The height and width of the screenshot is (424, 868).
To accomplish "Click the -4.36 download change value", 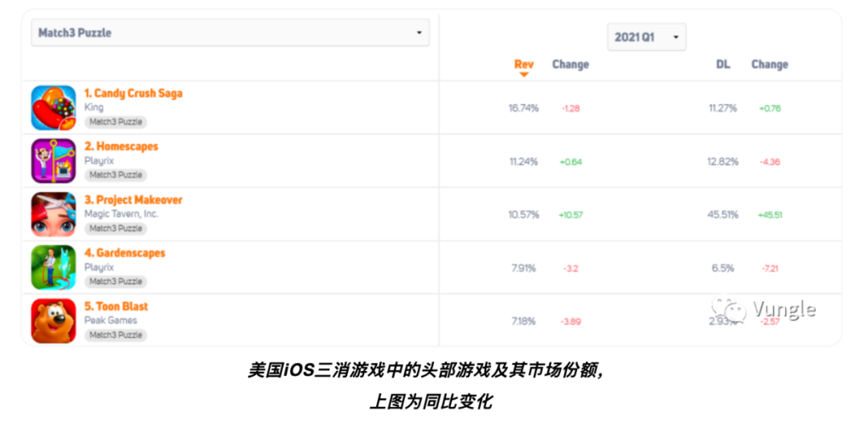I will tap(770, 162).
